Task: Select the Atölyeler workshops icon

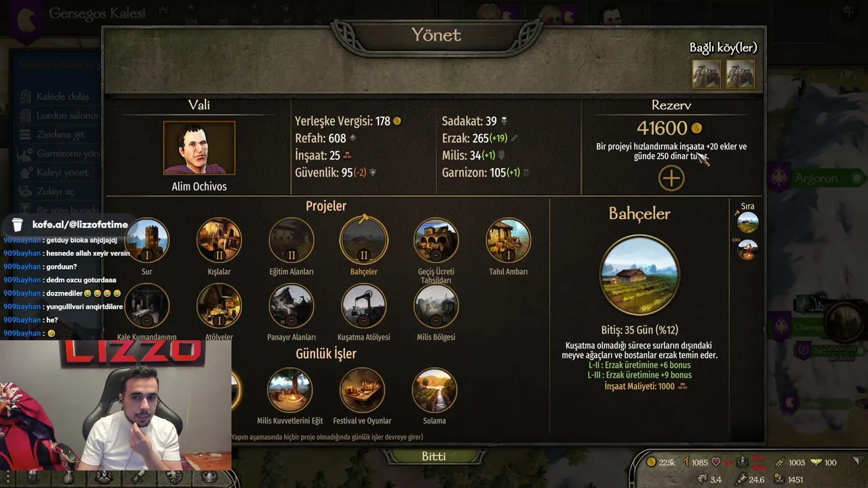Action: point(219,306)
